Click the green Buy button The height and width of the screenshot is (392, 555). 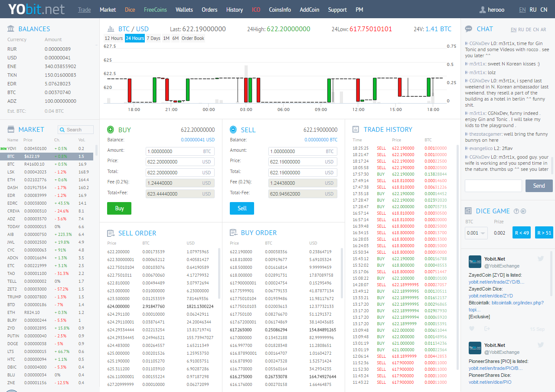tap(119, 208)
